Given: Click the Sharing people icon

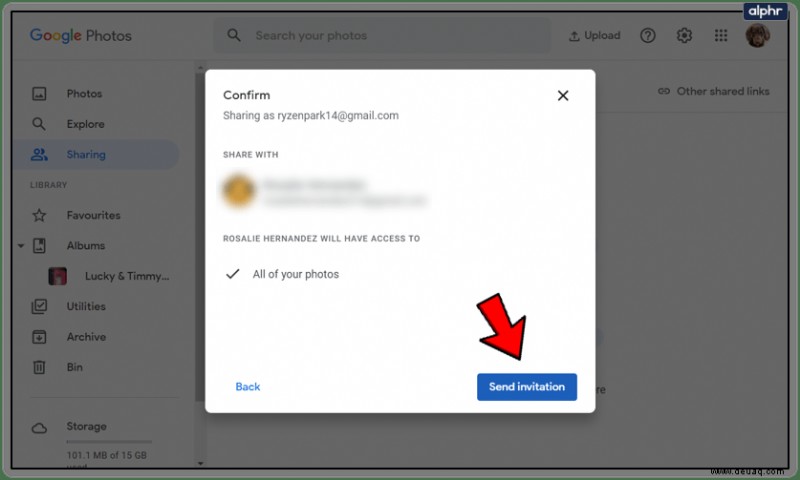Looking at the screenshot, I should point(39,155).
